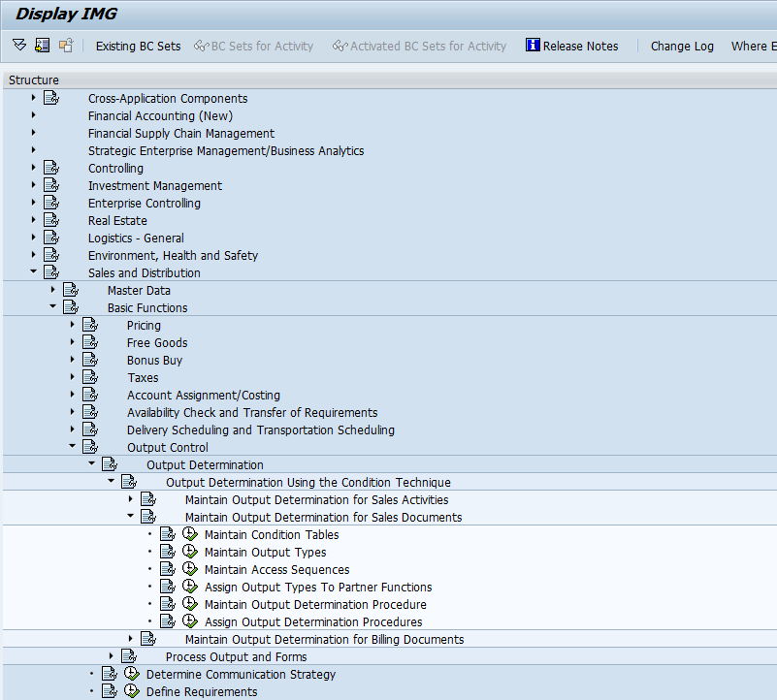Click the blue info icon for Release Notes
Image resolution: width=777 pixels, height=700 pixels.
tap(533, 45)
